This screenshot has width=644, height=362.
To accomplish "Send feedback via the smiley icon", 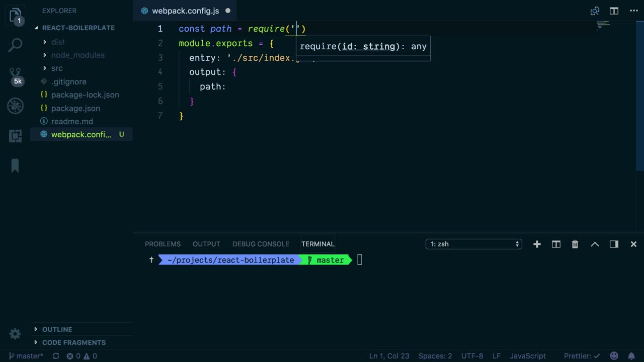I will coord(614,356).
